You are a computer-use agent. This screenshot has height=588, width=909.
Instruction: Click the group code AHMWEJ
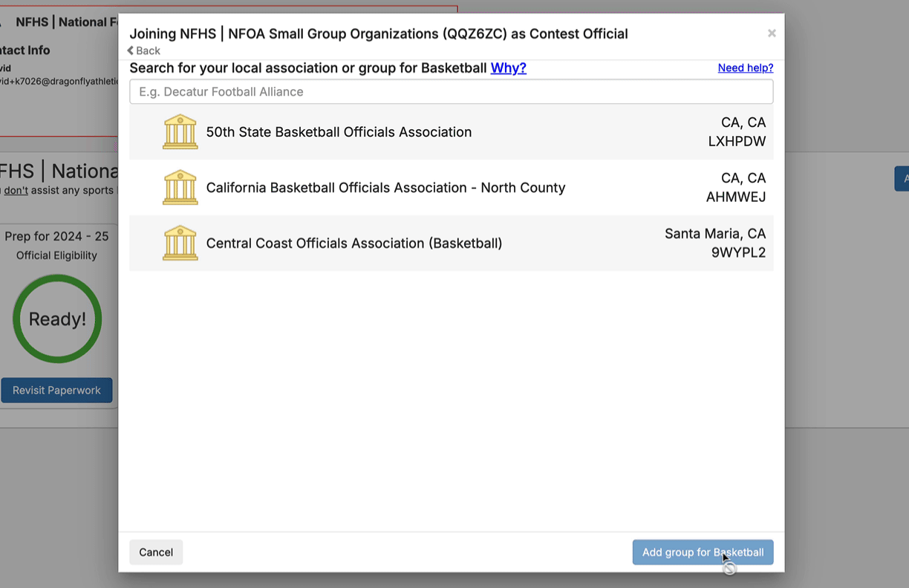(735, 197)
